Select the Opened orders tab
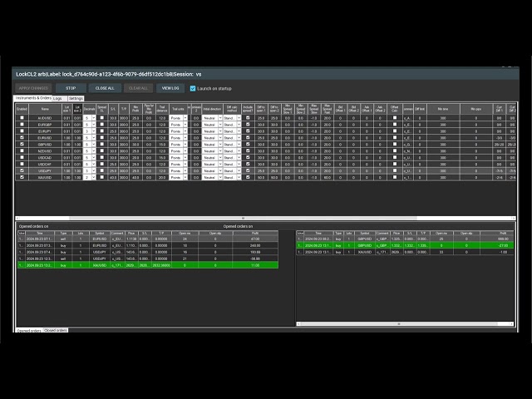The image size is (532, 399). [x=29, y=330]
